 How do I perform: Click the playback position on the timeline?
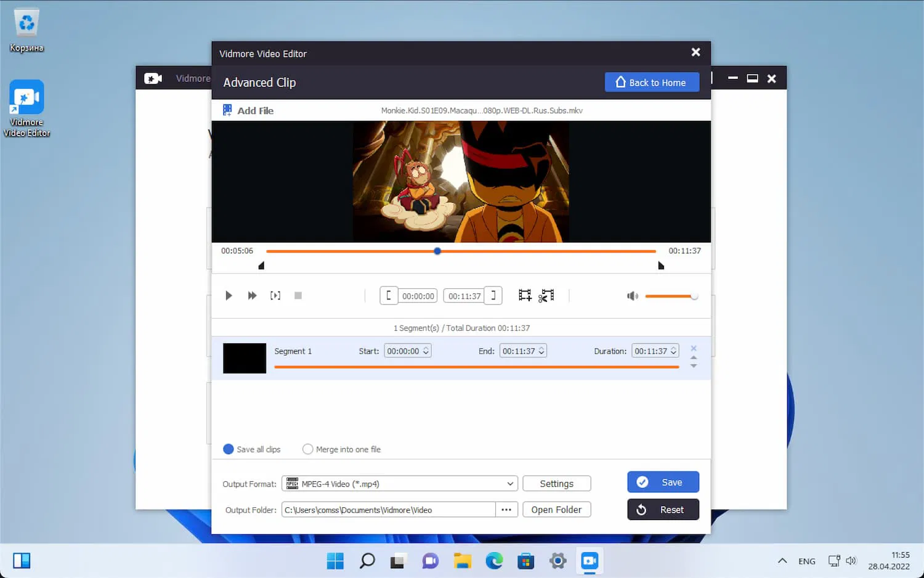(437, 251)
